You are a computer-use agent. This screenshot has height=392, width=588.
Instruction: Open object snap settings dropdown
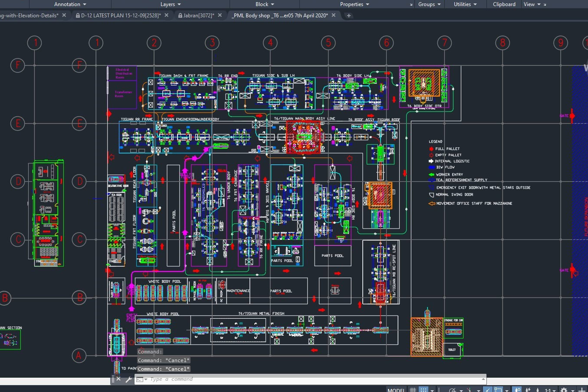coord(507,390)
